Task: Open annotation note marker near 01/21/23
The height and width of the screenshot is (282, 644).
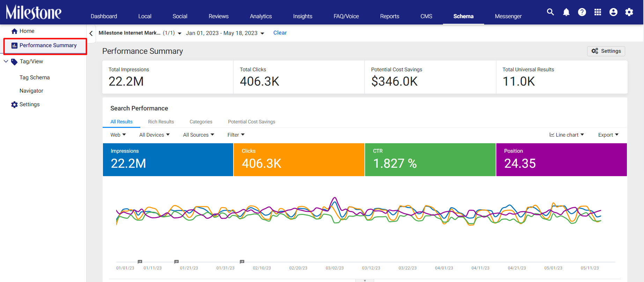Action: [x=177, y=261]
